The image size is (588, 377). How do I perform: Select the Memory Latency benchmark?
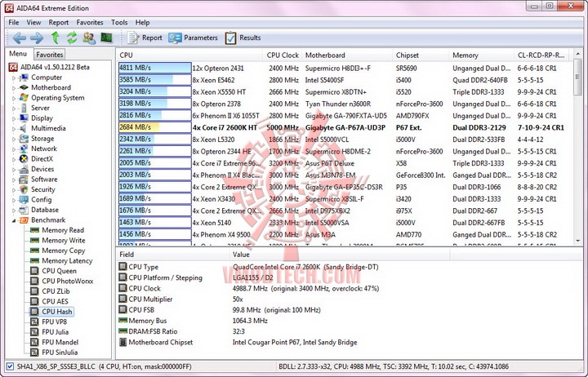pos(67,261)
